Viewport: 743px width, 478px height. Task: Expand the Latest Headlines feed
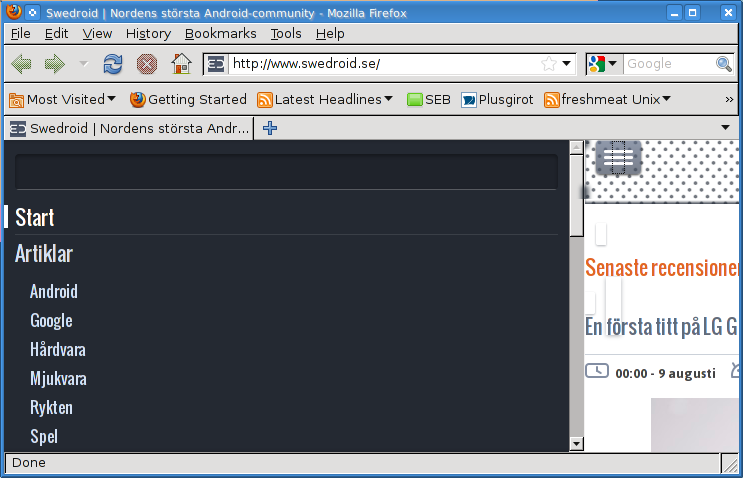pos(325,99)
